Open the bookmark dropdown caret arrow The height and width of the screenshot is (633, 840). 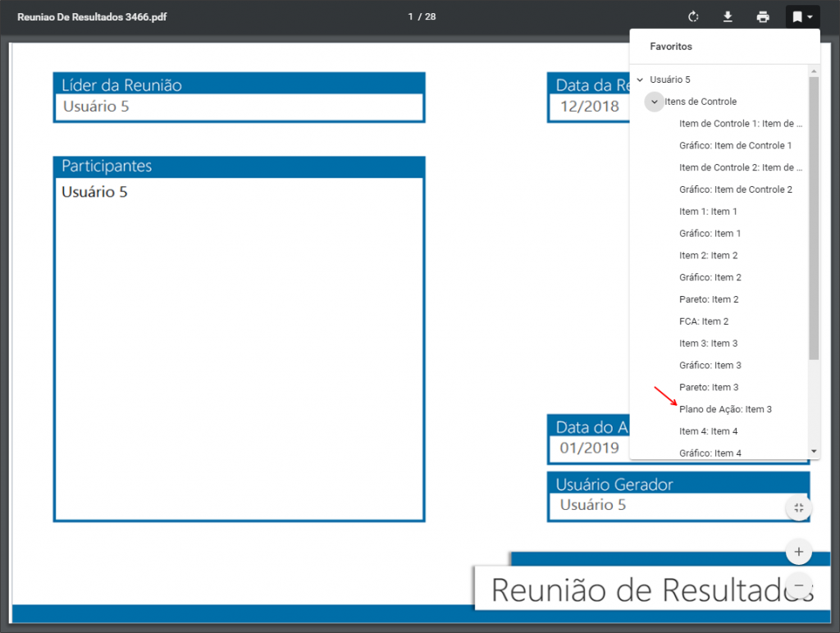810,17
